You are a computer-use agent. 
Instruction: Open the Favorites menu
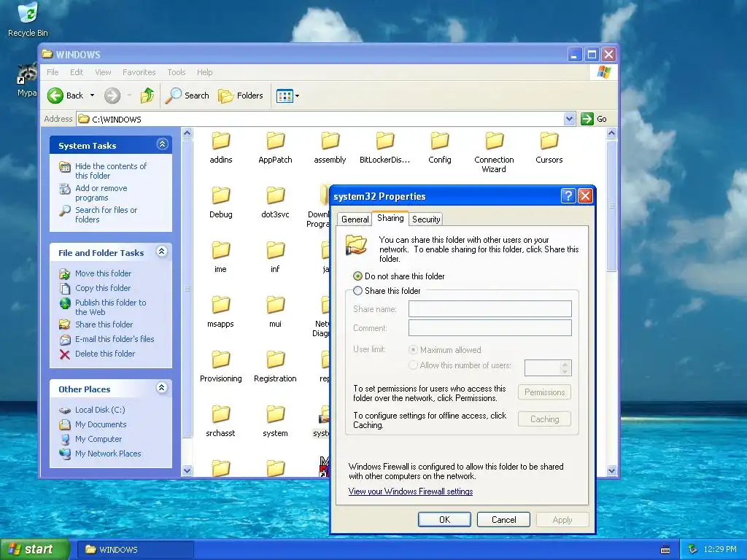click(x=139, y=72)
